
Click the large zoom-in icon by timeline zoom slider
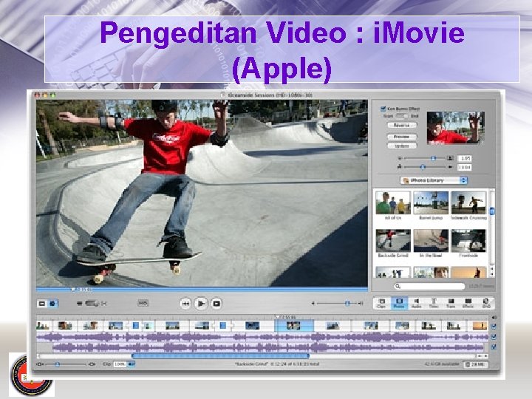tap(92, 364)
